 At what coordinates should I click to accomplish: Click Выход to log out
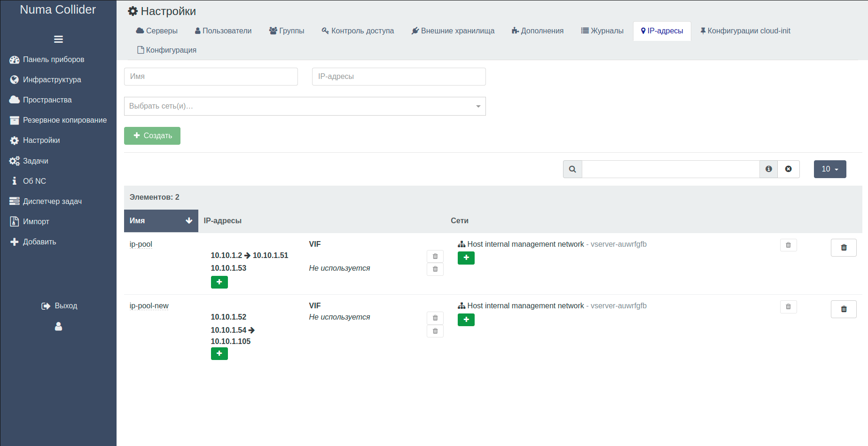coord(59,306)
